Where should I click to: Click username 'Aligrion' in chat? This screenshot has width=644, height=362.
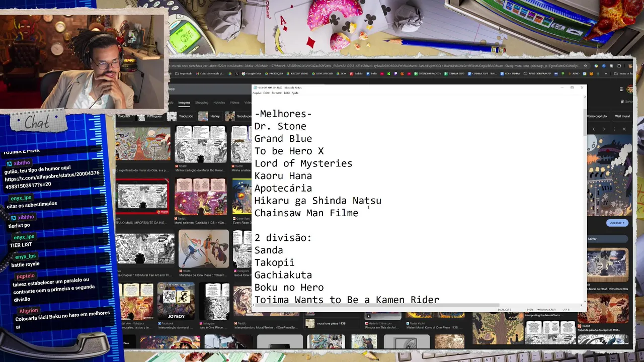[x=29, y=311]
